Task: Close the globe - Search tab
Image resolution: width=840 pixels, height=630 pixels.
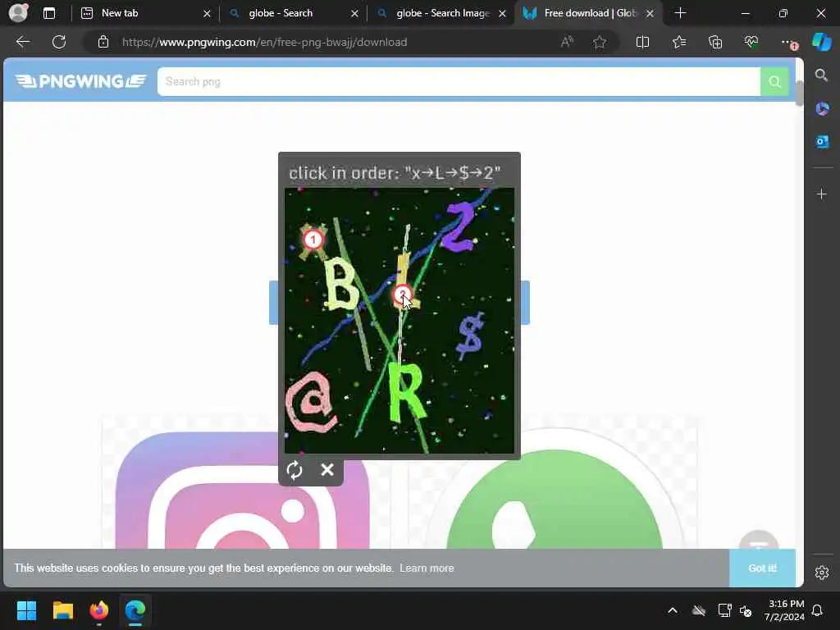Action: coord(354,13)
